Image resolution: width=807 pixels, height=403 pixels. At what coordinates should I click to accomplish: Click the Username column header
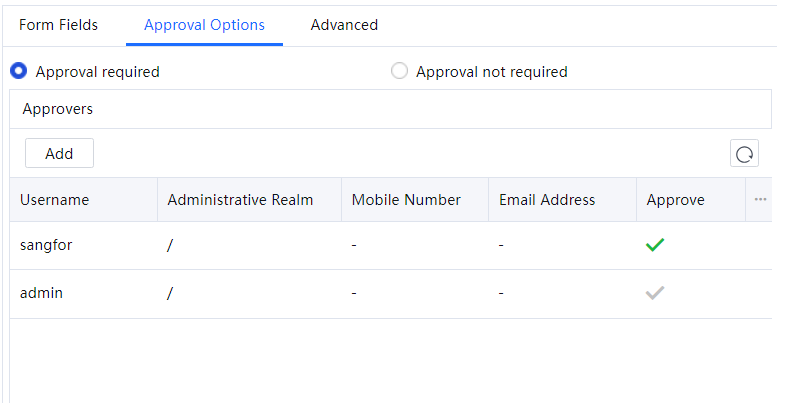coord(55,200)
